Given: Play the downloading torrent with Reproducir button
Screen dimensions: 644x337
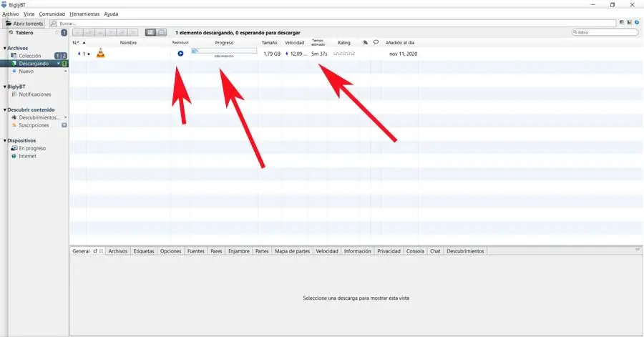Looking at the screenshot, I should pyautogui.click(x=180, y=54).
